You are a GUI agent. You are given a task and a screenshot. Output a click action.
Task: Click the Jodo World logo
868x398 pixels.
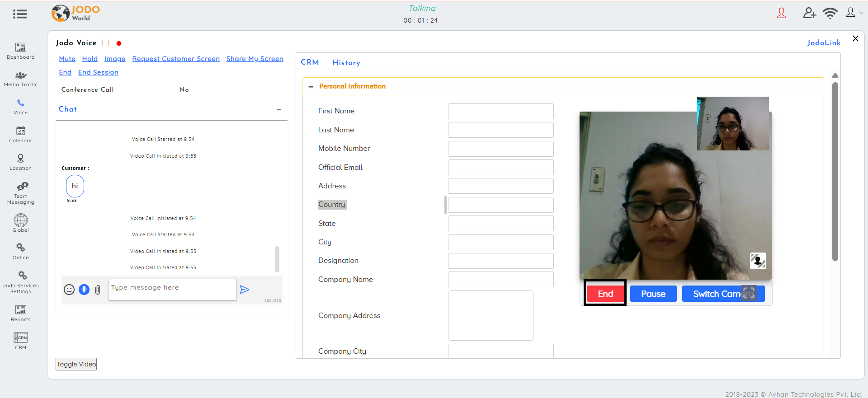[75, 13]
